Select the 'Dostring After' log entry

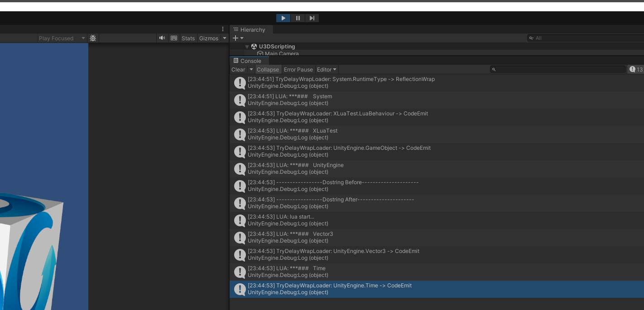point(437,203)
